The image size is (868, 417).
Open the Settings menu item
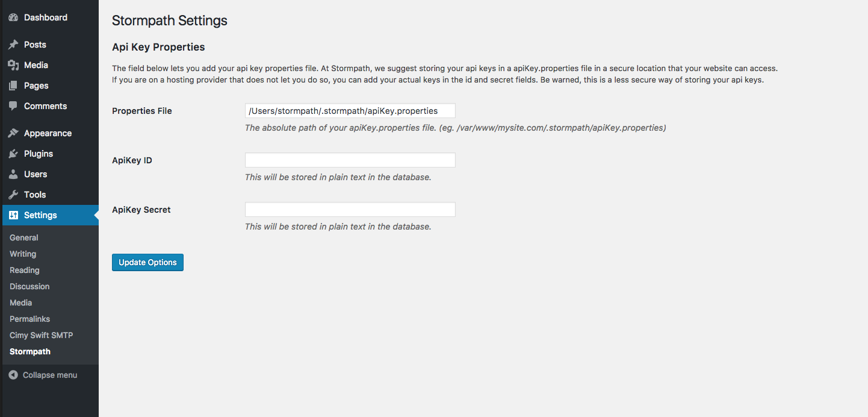pos(40,215)
